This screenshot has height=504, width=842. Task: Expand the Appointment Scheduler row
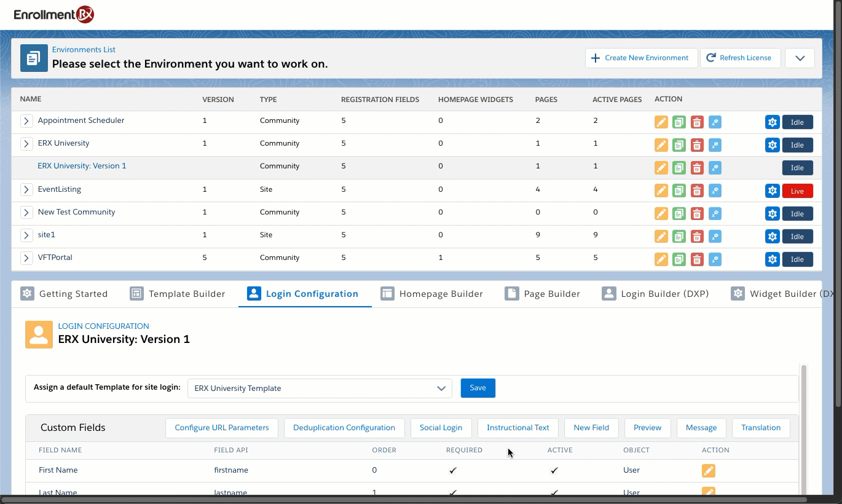coord(26,121)
